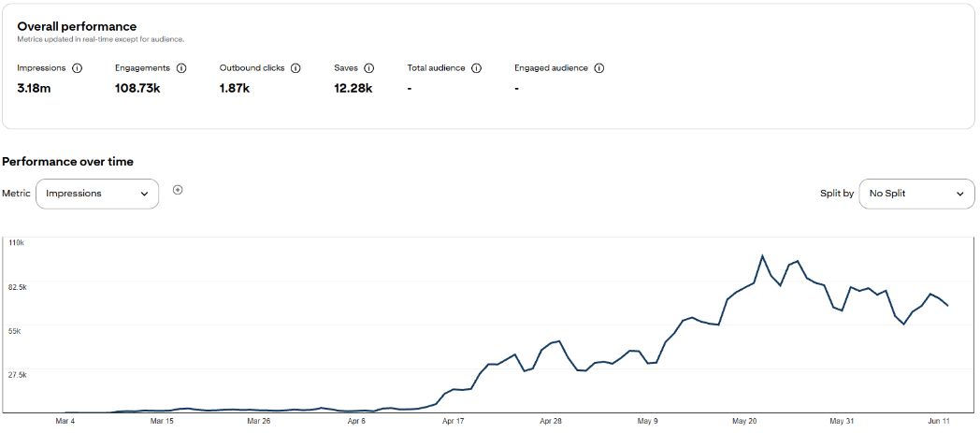The image size is (980, 433).
Task: Click the Impressions info icon
Action: 77,68
